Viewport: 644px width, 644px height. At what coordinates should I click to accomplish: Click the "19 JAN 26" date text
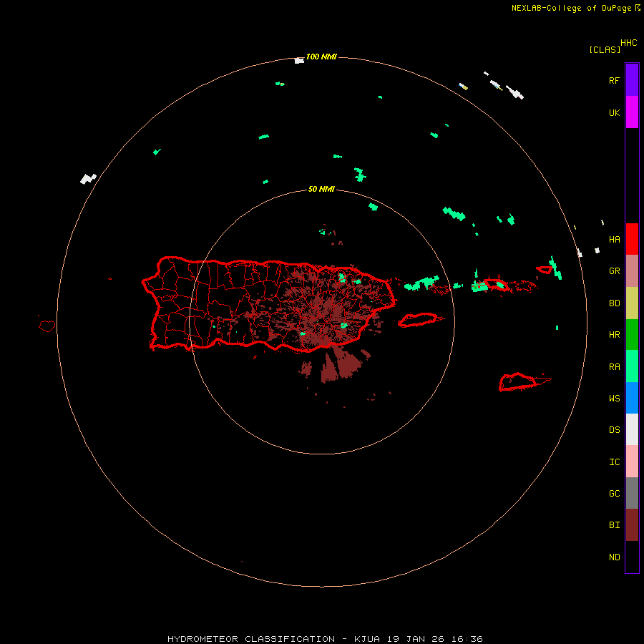point(416,639)
